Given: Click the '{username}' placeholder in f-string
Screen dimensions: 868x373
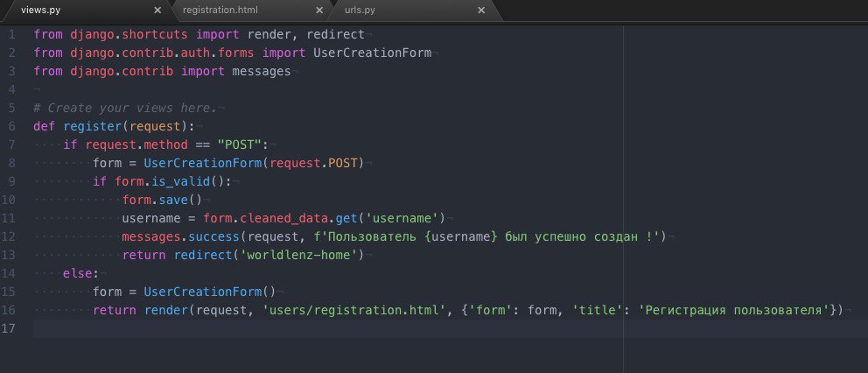Looking at the screenshot, I should [x=461, y=236].
